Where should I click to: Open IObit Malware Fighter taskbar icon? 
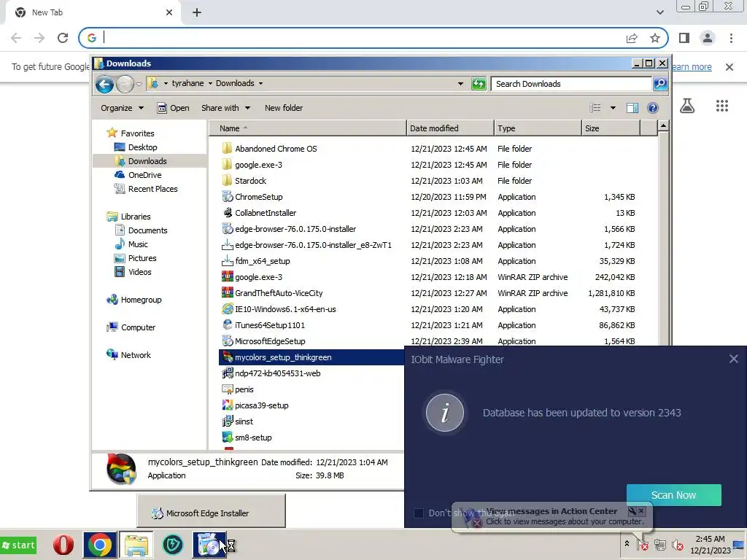[x=172, y=545]
